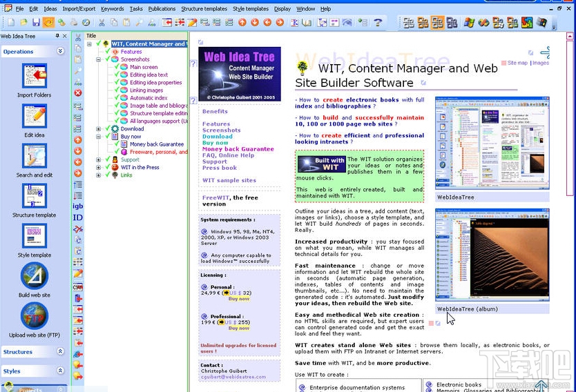Open the Edit idea operation
This screenshot has height=392, width=576.
pos(34,116)
